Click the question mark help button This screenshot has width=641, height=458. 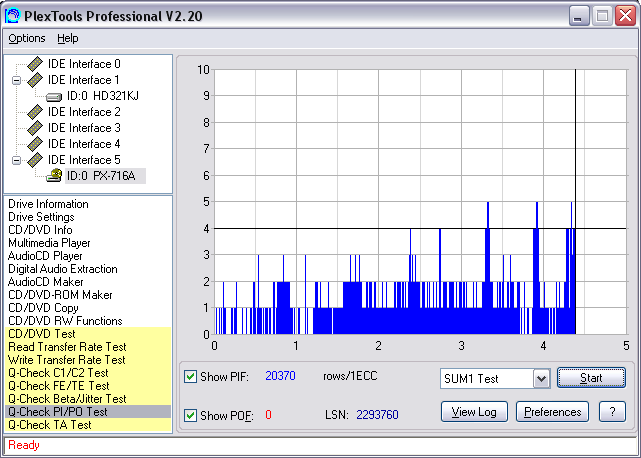coord(612,412)
